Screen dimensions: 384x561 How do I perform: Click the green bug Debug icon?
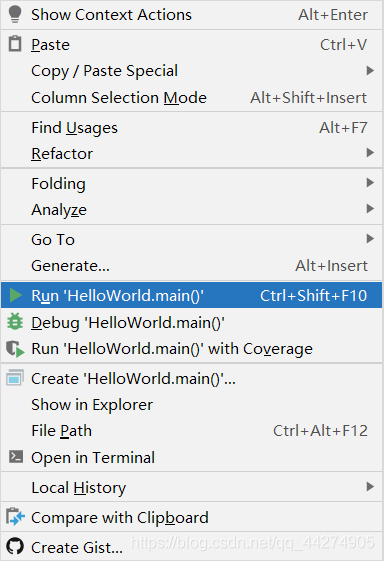coord(15,322)
